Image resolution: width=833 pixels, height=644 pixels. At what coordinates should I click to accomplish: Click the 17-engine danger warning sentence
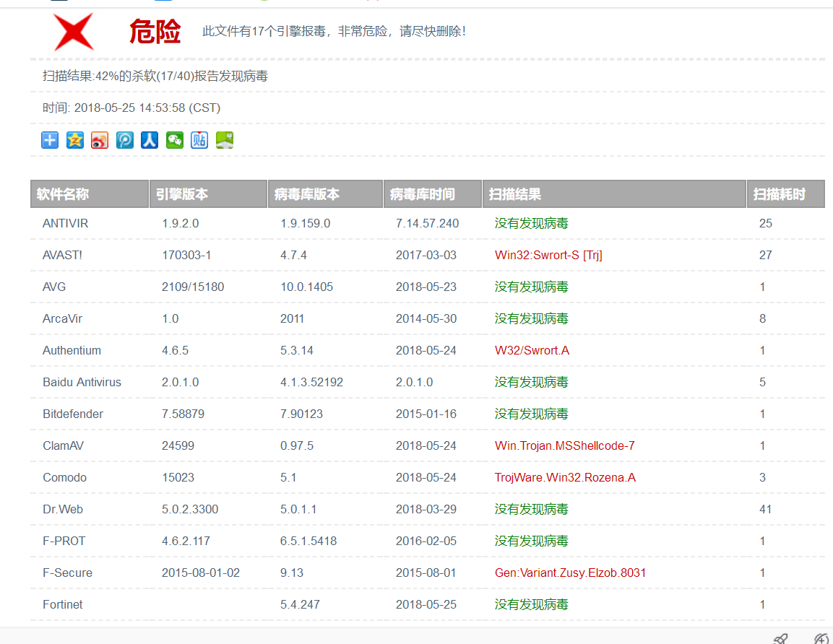click(335, 31)
